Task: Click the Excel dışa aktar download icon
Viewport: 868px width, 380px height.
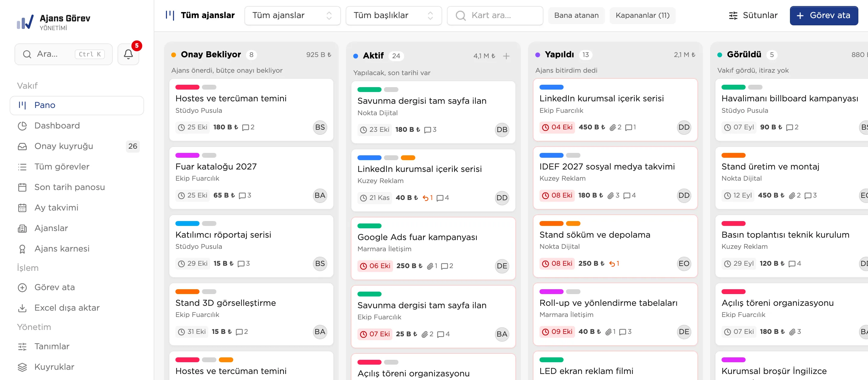Action: pyautogui.click(x=22, y=308)
